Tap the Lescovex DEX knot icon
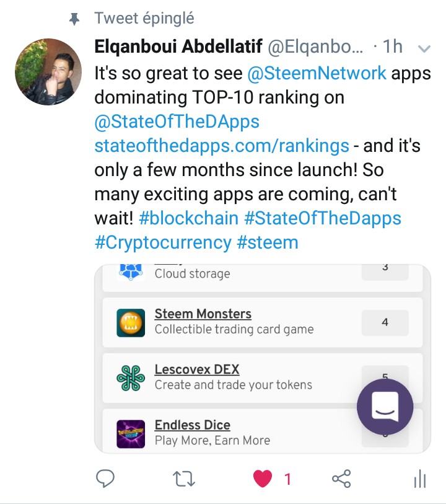Viewport: 446px width, 504px height. point(131,378)
